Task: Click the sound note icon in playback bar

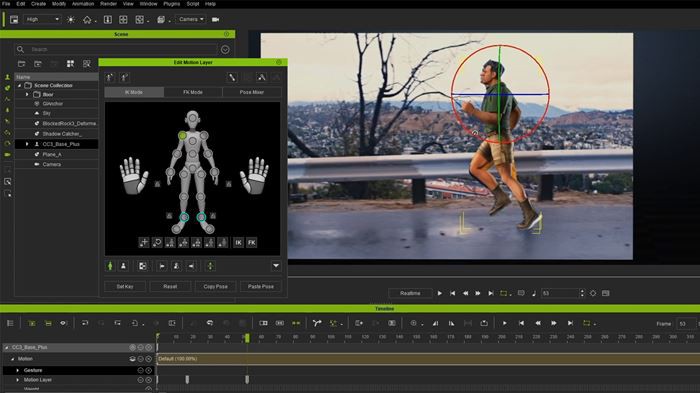Action: pyautogui.click(x=534, y=293)
